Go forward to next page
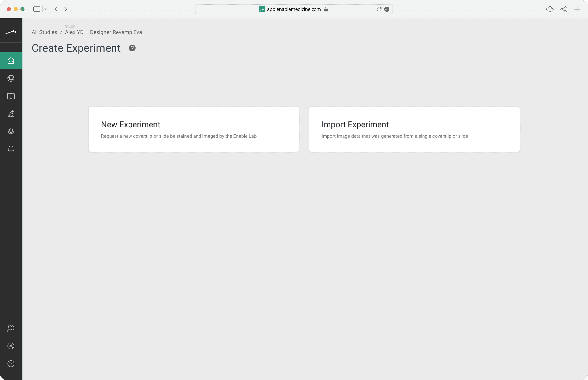This screenshot has height=380, width=588. click(66, 9)
